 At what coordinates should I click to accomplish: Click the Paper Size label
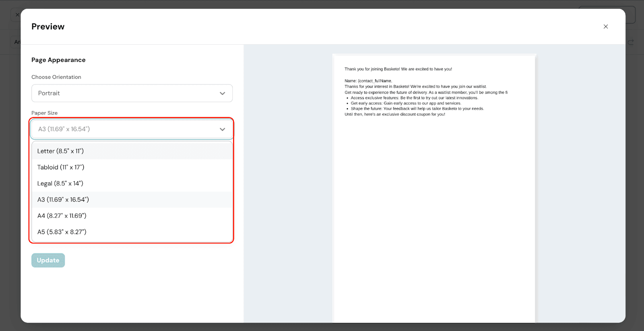[44, 113]
